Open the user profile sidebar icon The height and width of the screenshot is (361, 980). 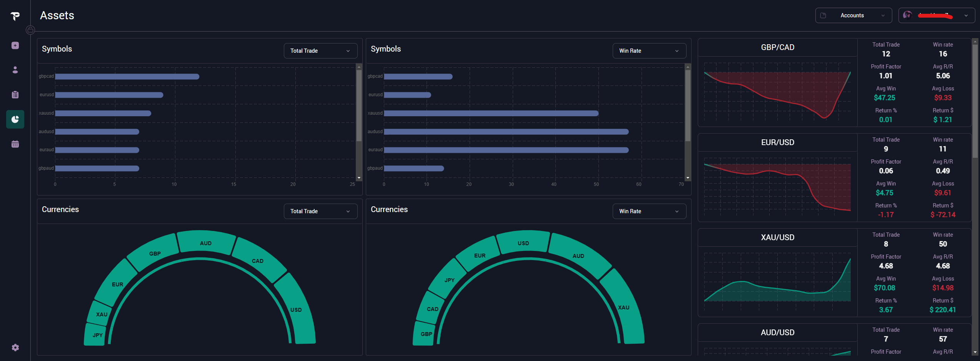click(x=15, y=70)
